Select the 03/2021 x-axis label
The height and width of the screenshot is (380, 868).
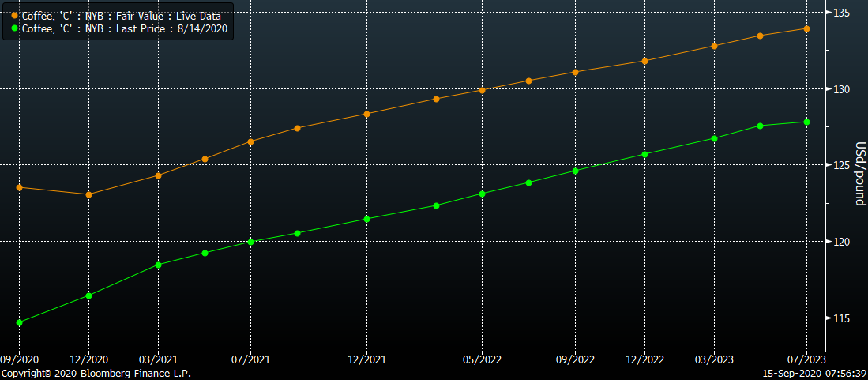(x=158, y=359)
